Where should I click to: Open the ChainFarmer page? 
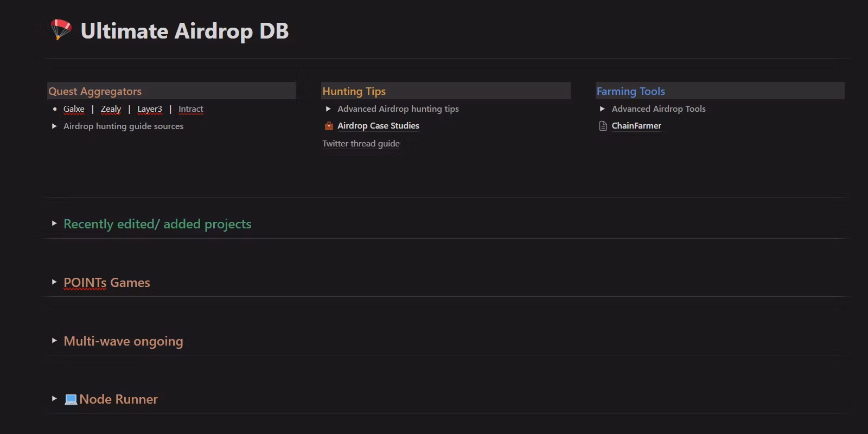[x=636, y=126]
